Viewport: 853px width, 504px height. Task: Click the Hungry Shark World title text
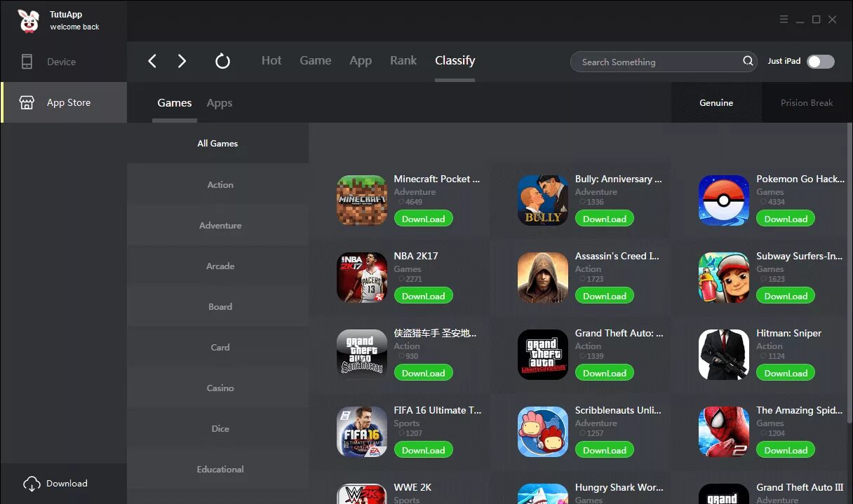coord(619,487)
